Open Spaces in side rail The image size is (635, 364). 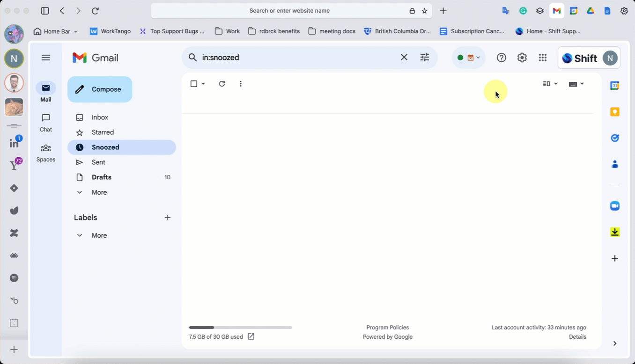(x=46, y=153)
